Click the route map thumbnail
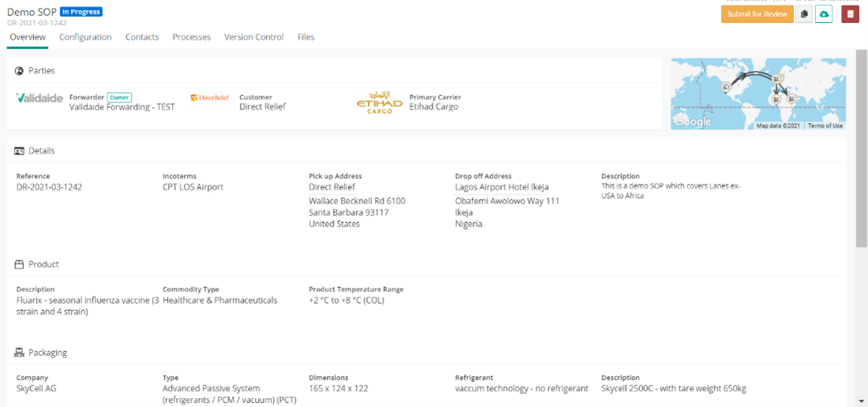 [758, 93]
